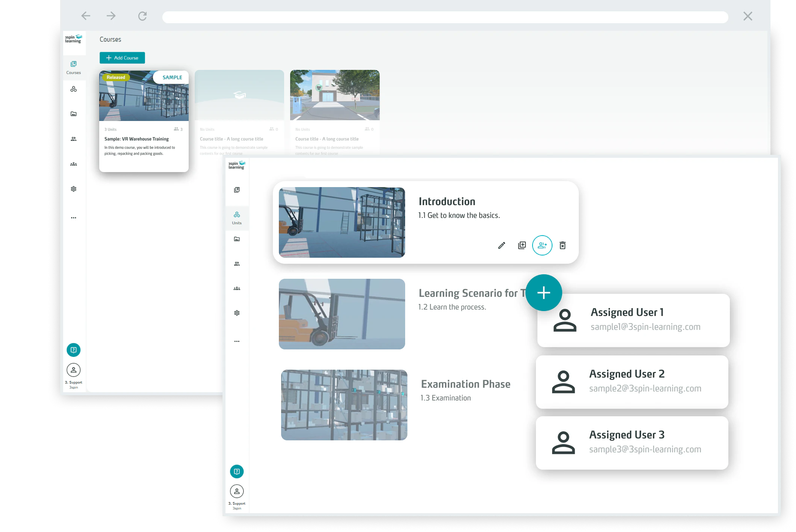The image size is (796, 532).
Task: Click the SAMPLE label on the course card
Action: click(172, 77)
